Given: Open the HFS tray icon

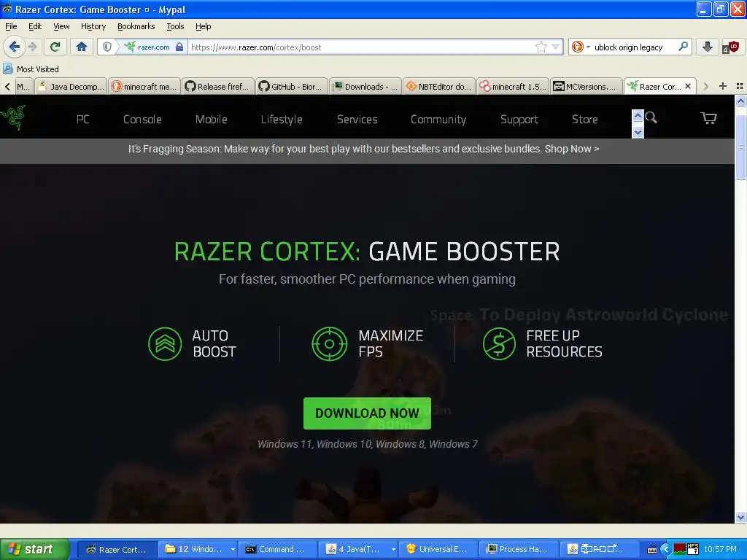Looking at the screenshot, I should click(693, 549).
